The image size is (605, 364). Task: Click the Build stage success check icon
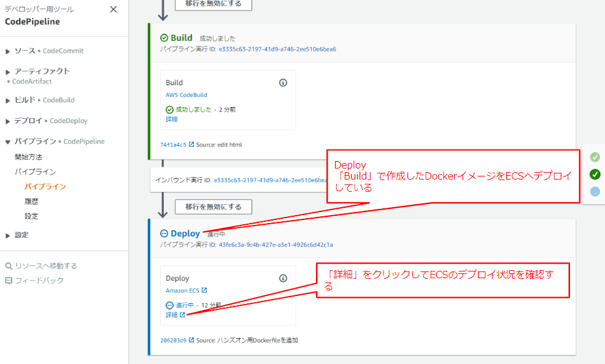pyautogui.click(x=164, y=38)
